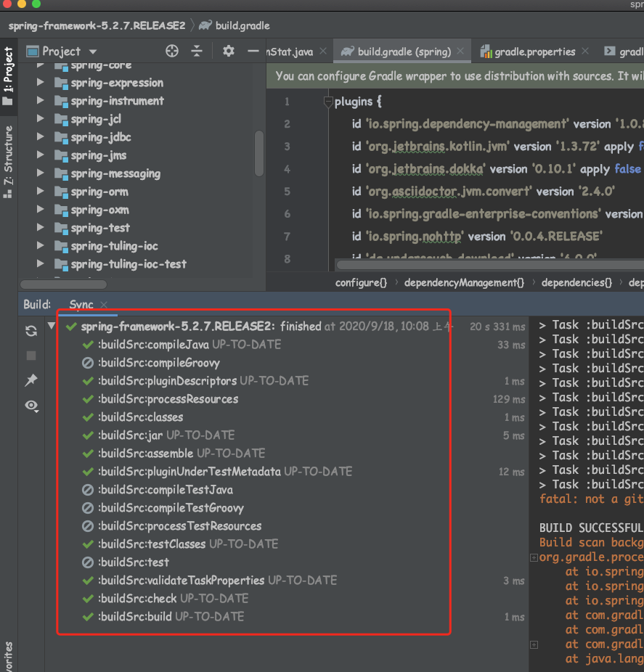Expand the org.gradle.proce stack trace entry
The image size is (644, 672).
(x=534, y=557)
